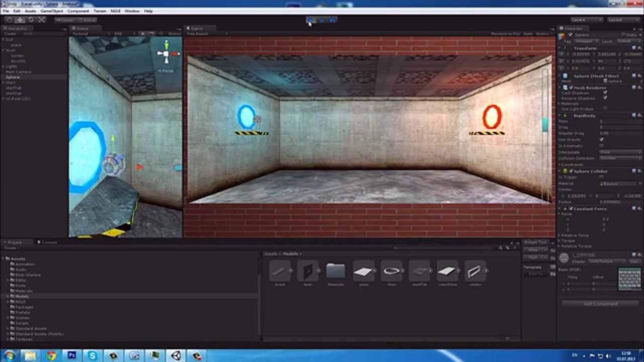Toggle the Use Gravity checkbox
The height and width of the screenshot is (362, 644).
602,139
